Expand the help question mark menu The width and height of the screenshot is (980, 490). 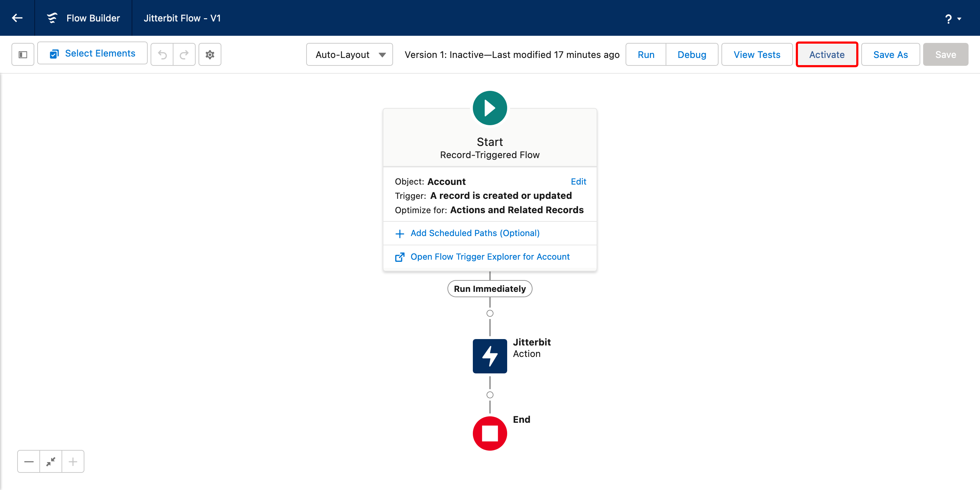click(952, 19)
